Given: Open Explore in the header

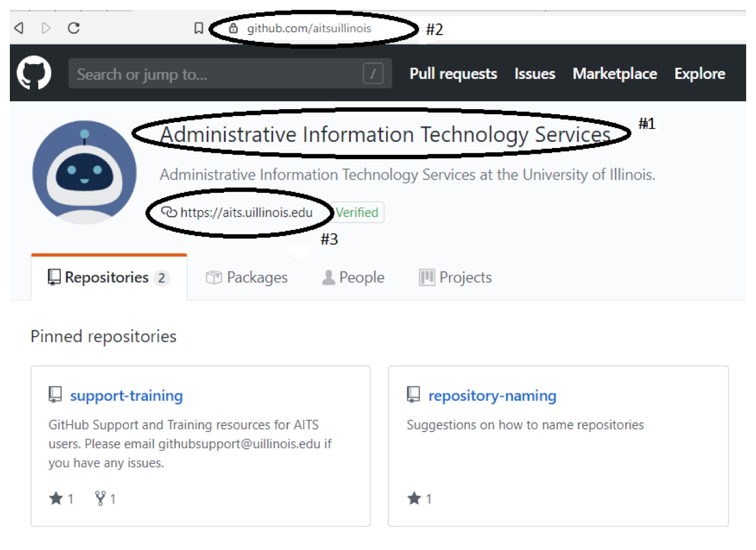Looking at the screenshot, I should [x=700, y=74].
